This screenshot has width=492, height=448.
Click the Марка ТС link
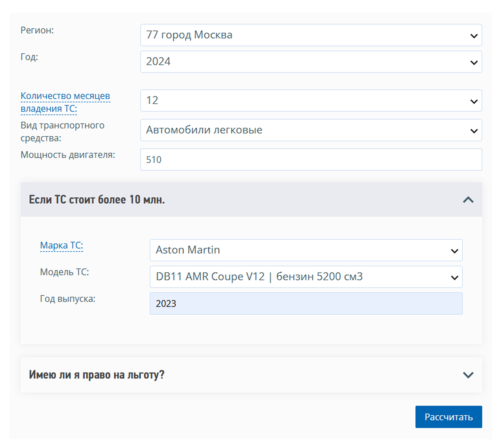pos(61,246)
